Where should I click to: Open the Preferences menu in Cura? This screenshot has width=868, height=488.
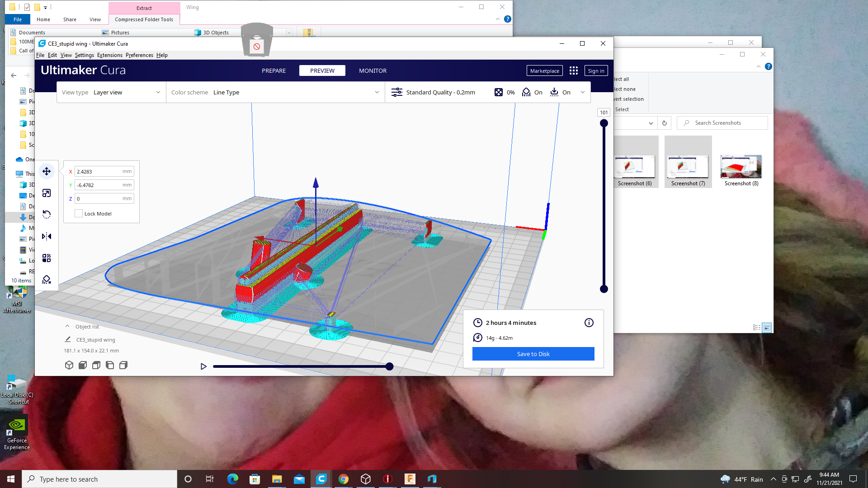tap(139, 55)
